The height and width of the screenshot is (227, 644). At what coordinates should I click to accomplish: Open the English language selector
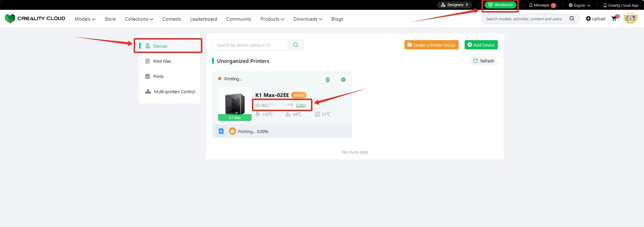(x=579, y=5)
